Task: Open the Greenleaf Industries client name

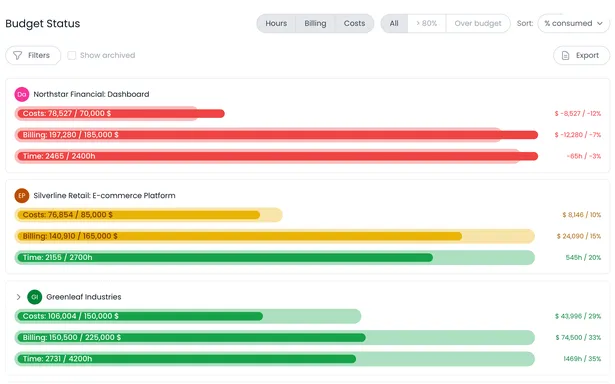Action: [84, 297]
